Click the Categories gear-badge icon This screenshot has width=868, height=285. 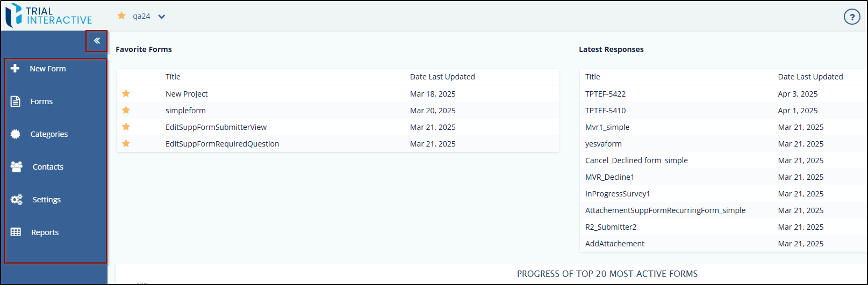[16, 134]
